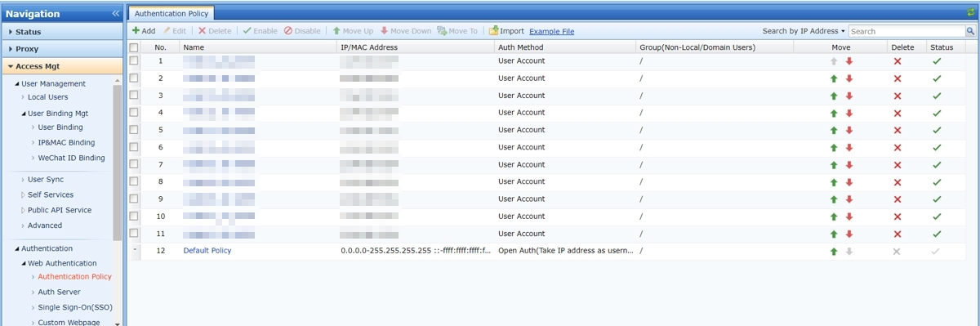Move policy row 7 down

pos(849,165)
